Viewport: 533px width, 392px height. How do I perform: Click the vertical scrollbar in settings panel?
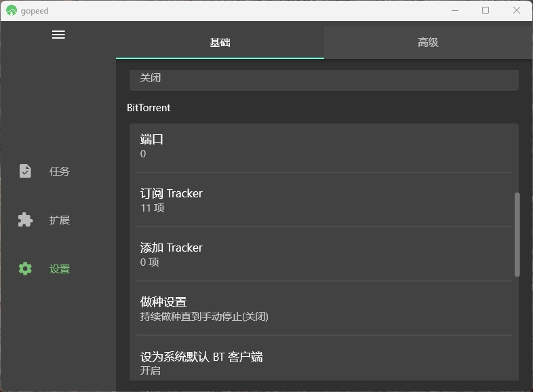[x=517, y=234]
